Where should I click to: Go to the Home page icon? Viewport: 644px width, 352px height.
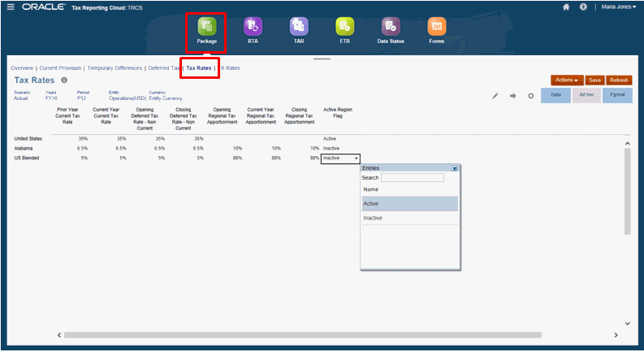[566, 7]
